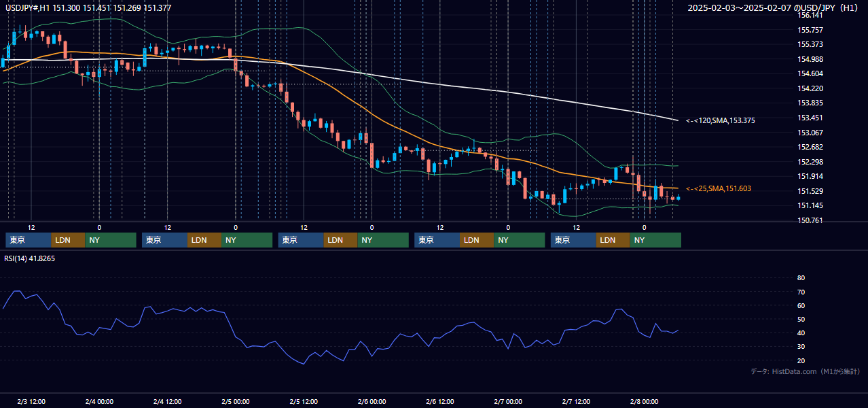Select the NY session block for Feb 7
The width and height of the screenshot is (868, 408).
click(656, 240)
